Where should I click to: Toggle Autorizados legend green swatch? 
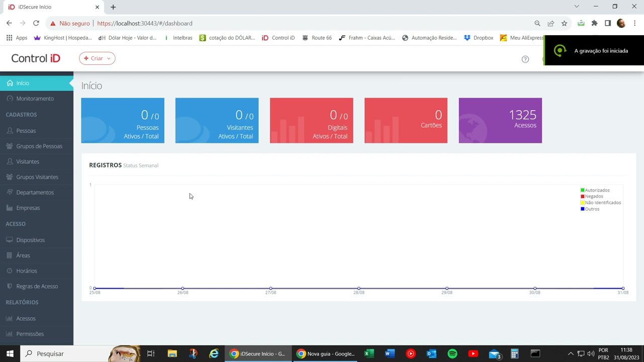tap(583, 190)
